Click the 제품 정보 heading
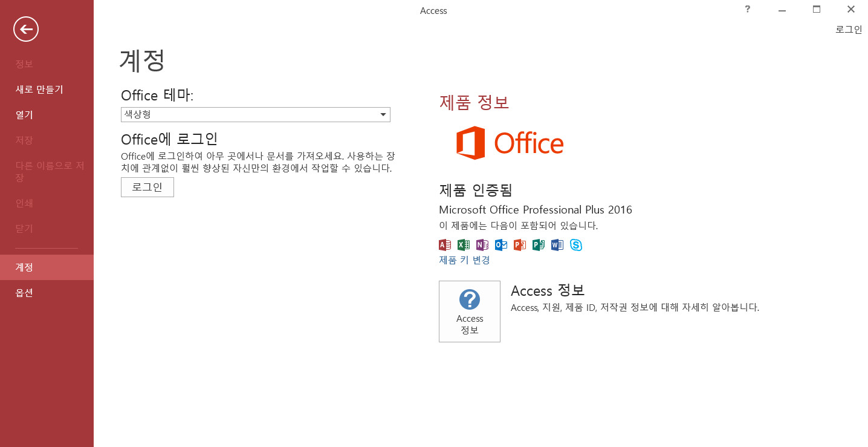This screenshot has height=447, width=868. click(x=474, y=102)
